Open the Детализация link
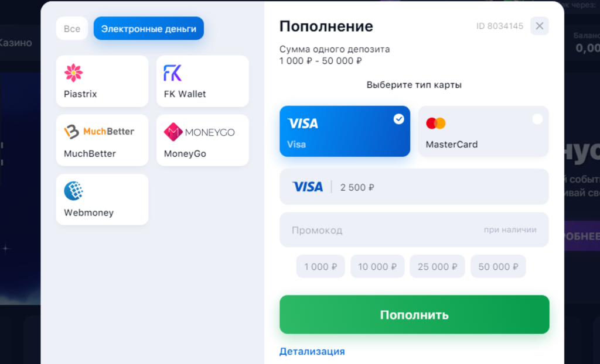 tap(312, 351)
